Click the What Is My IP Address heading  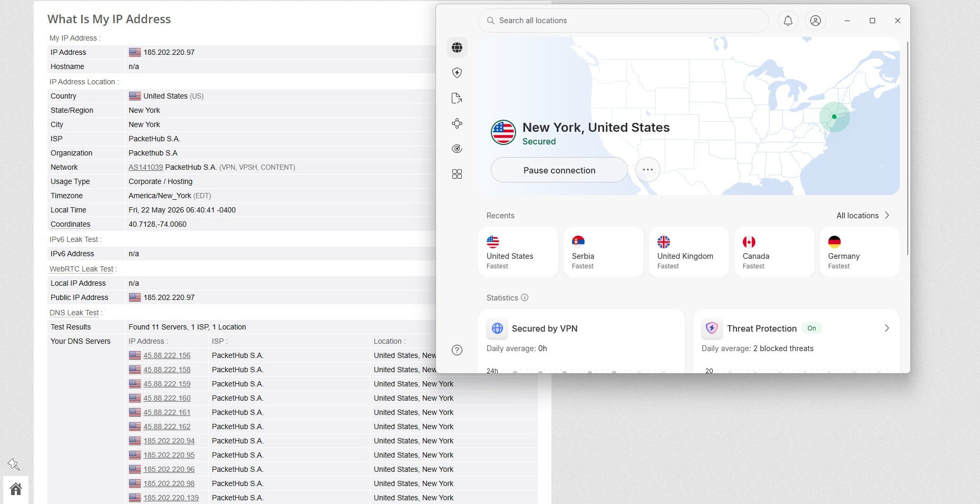point(109,19)
